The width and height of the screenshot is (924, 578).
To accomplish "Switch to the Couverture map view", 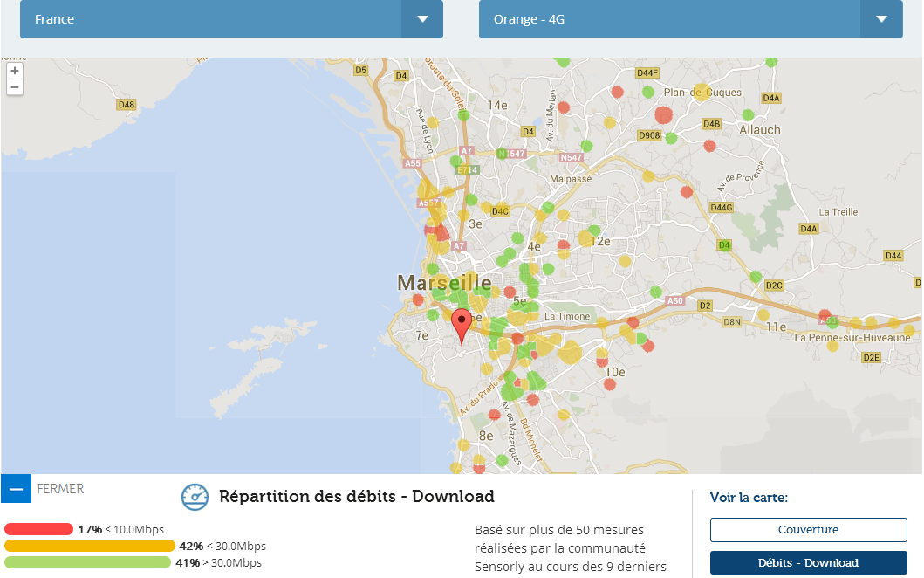I will (x=808, y=530).
